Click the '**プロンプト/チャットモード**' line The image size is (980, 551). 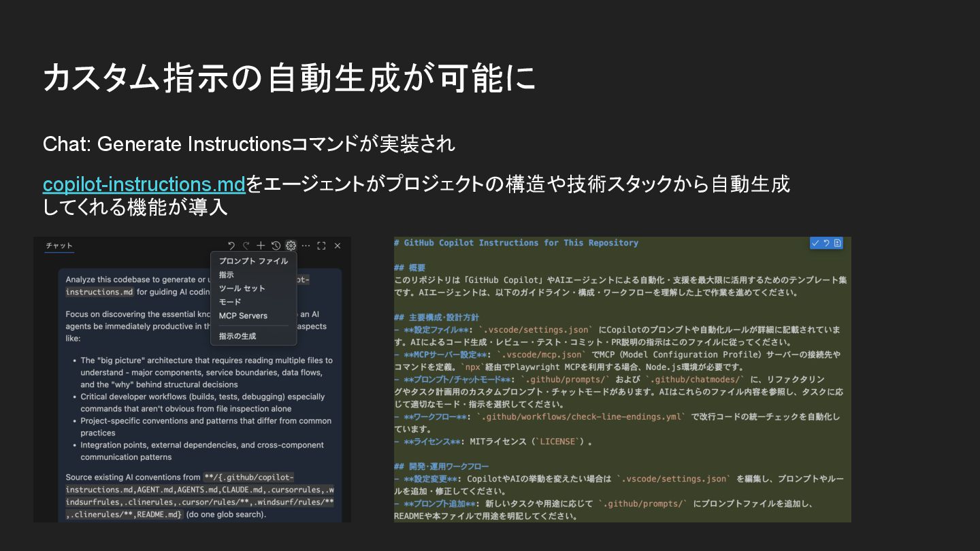pyautogui.click(x=619, y=392)
